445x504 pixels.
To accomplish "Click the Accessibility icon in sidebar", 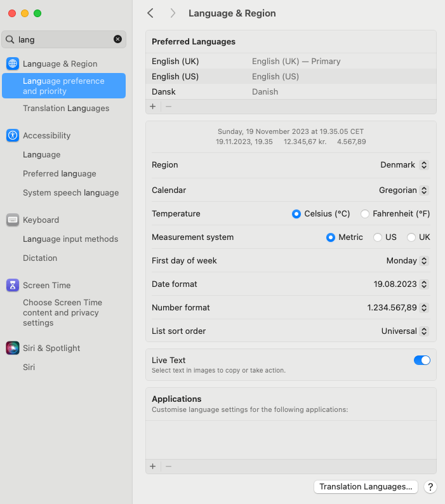I will pyautogui.click(x=13, y=135).
